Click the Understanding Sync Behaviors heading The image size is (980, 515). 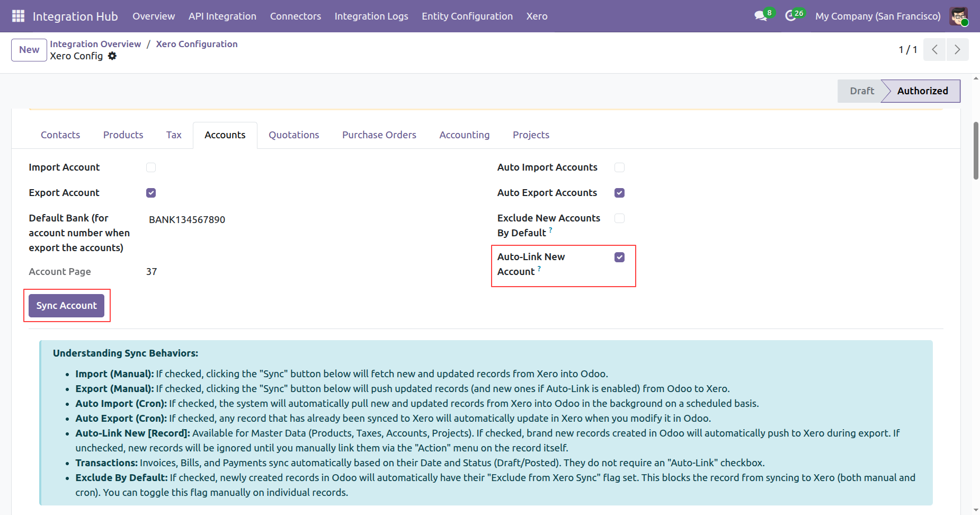coord(126,353)
